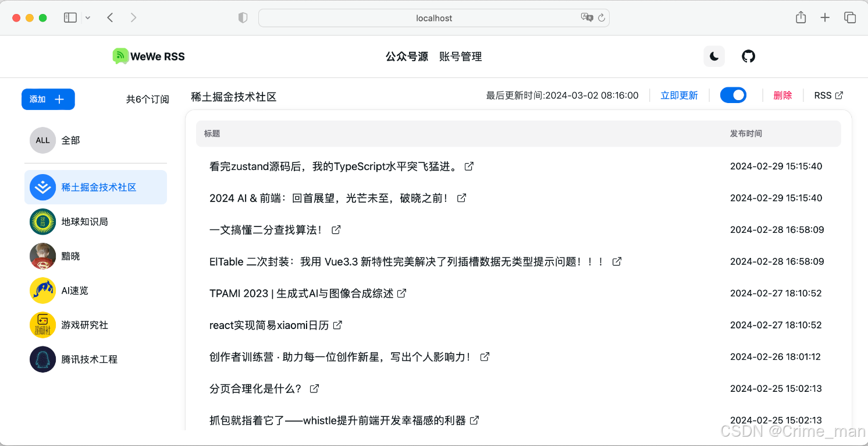Click title 看完zustand源码后 article text
The height and width of the screenshot is (446, 868).
pyautogui.click(x=334, y=167)
